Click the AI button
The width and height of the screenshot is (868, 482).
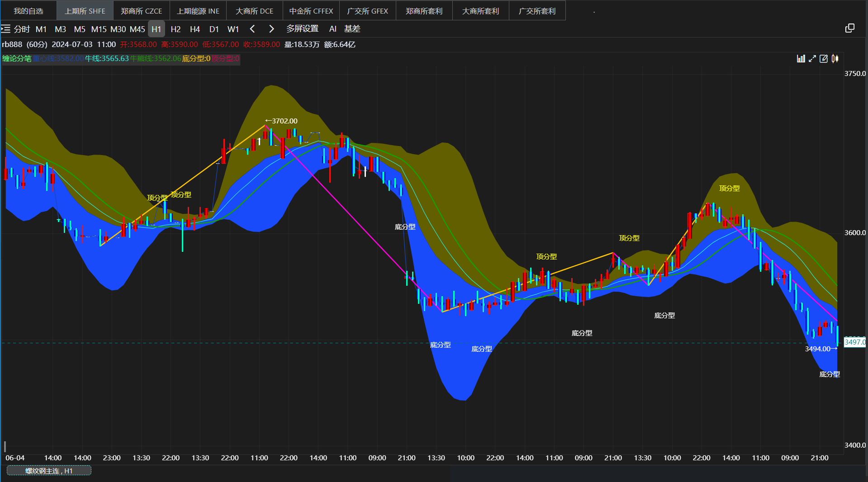click(x=333, y=29)
